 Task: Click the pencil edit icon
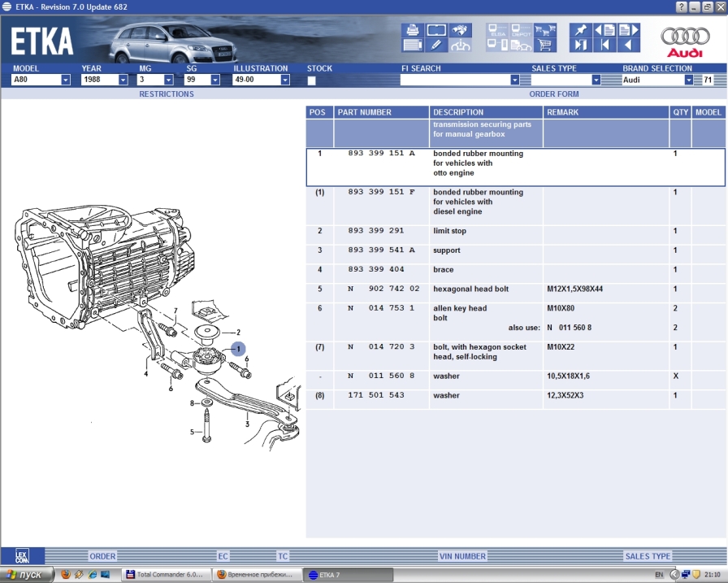coord(436,45)
